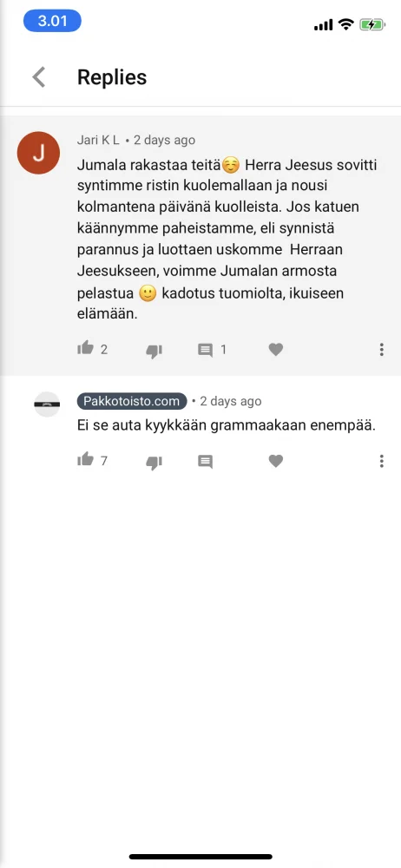Reply to the Pakkotoisto.com comment

[206, 462]
